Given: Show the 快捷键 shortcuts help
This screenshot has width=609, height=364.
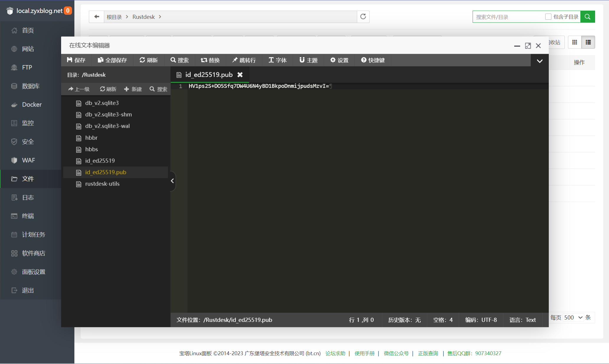Looking at the screenshot, I should point(373,60).
